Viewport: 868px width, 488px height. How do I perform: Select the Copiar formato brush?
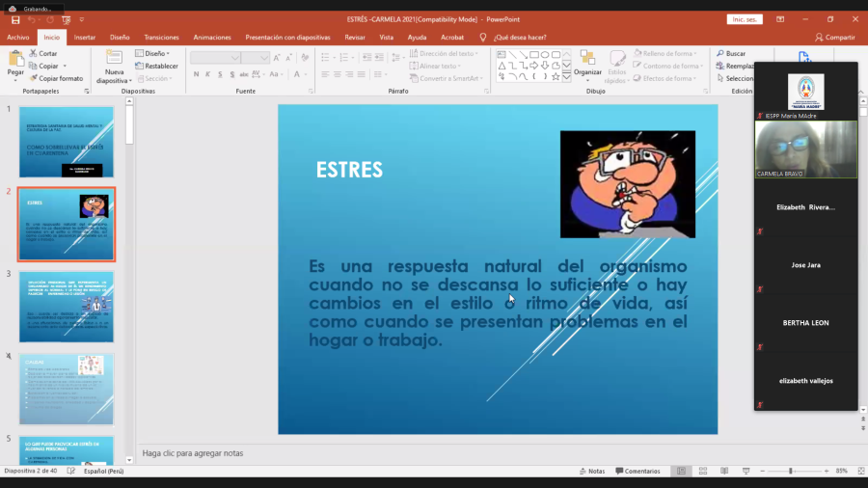(x=34, y=78)
